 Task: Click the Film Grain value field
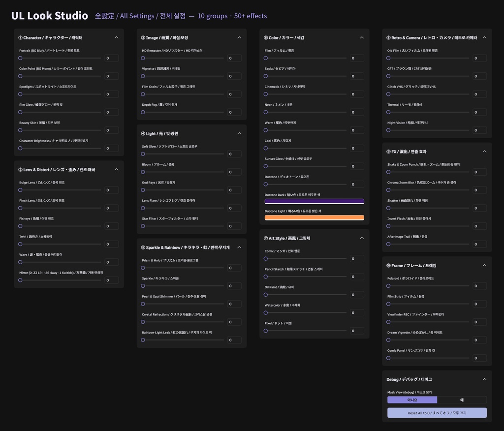point(234,94)
